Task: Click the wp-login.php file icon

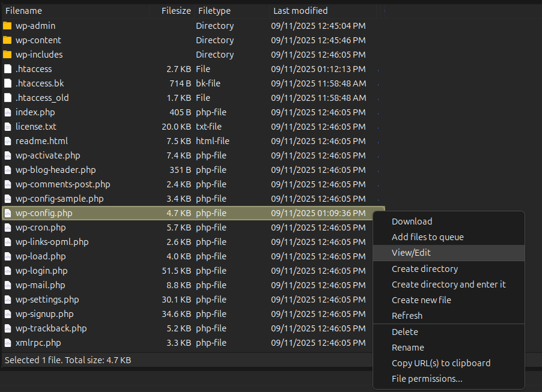Action: pos(8,271)
